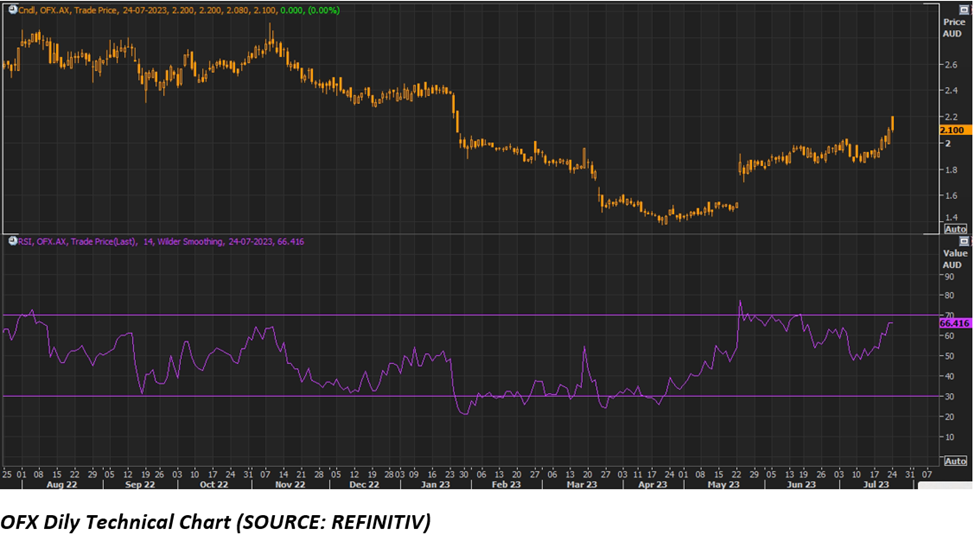Click the Value AUD axis label
975x535 pixels.
pos(952,260)
